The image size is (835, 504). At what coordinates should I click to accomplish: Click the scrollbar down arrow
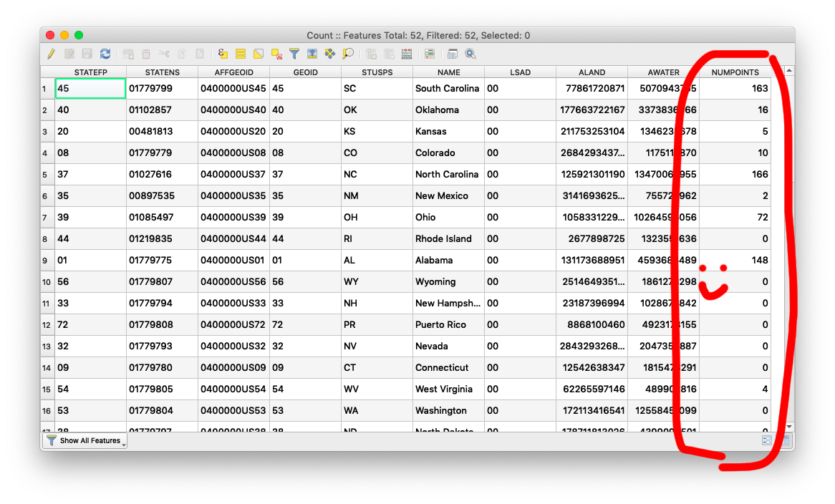coord(789,427)
